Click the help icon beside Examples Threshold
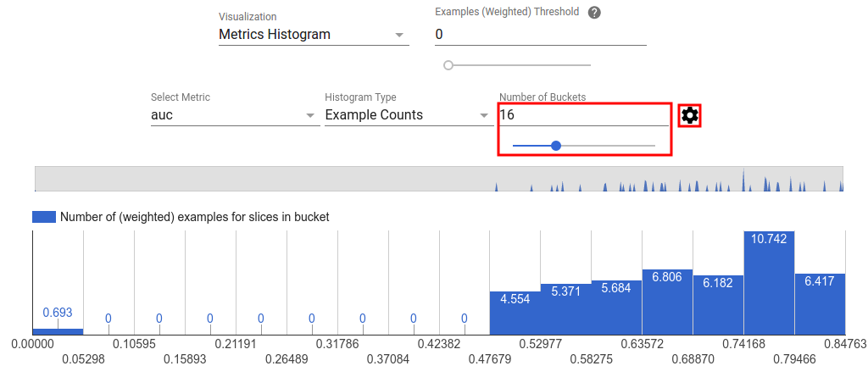Screen dimensions: 868x366 click(594, 13)
